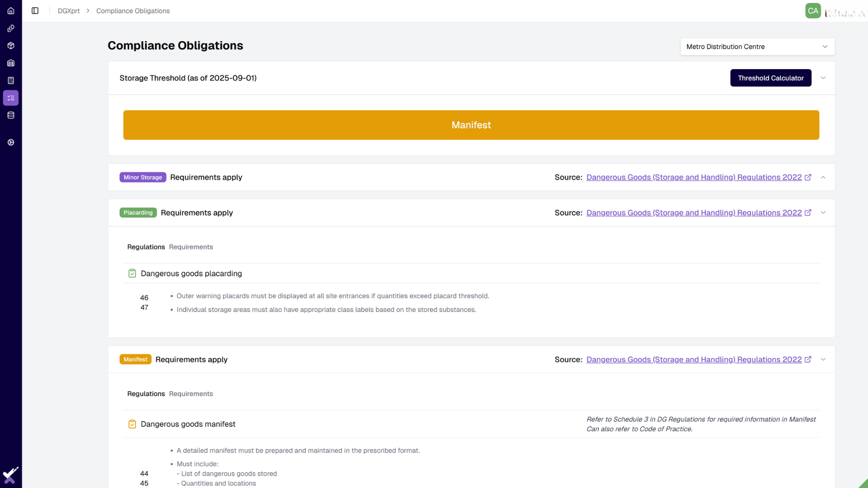Click the Threshold Calculator button
Screen dimensions: 868x488
point(770,78)
